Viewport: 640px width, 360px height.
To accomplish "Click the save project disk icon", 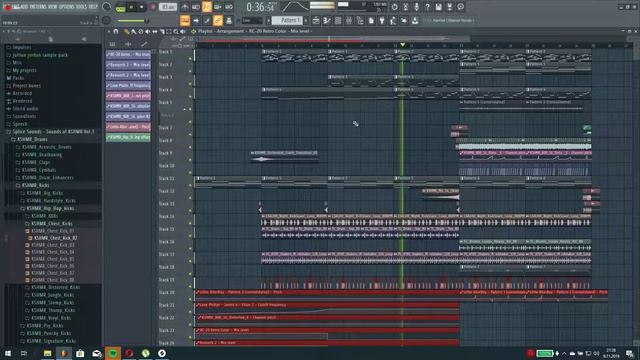I will [438, 7].
